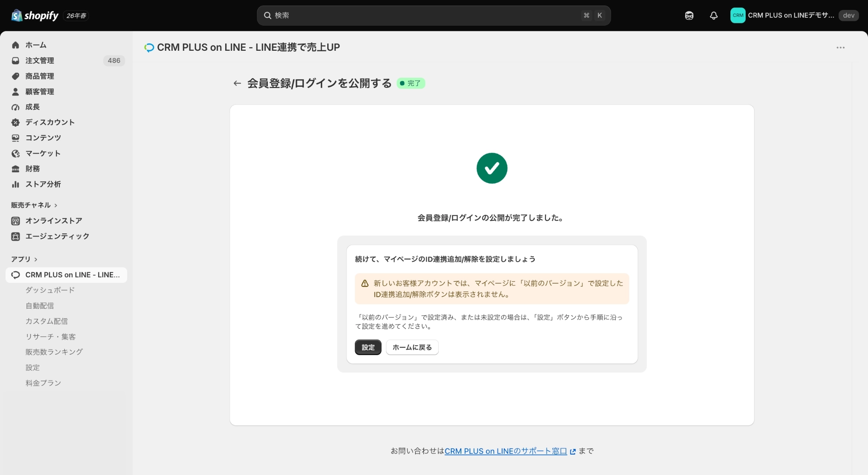Click the 注文管理 inbox icon
Viewport: 868px width, 475px height.
click(16, 61)
